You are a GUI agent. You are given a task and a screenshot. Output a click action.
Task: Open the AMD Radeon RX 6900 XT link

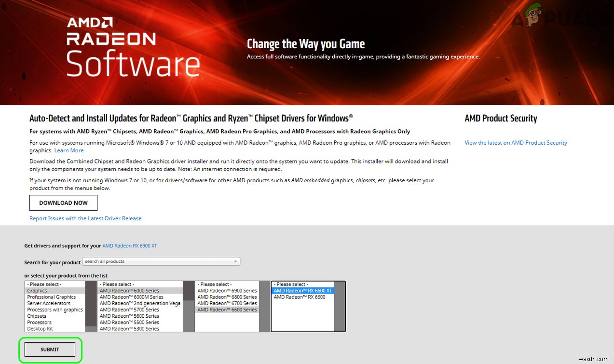tap(129, 245)
